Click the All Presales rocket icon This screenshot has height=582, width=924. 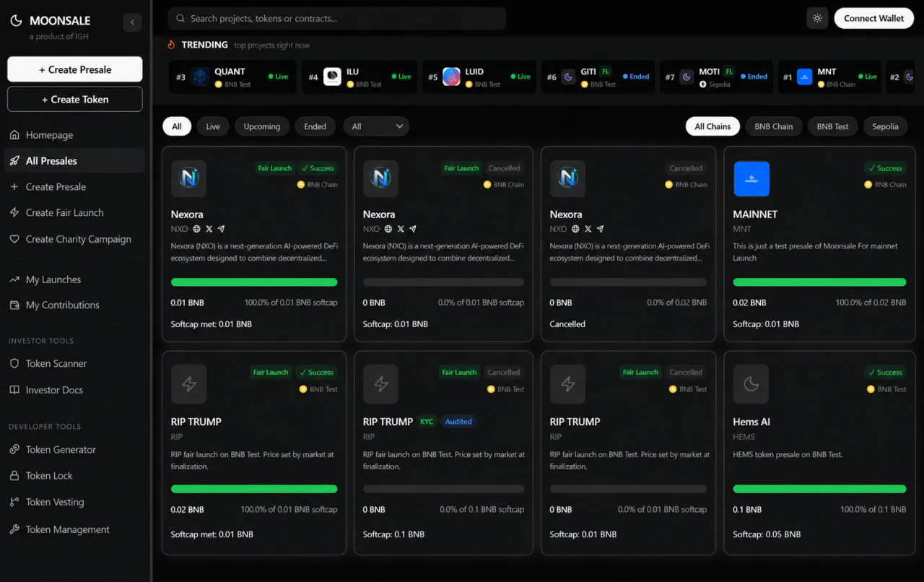[14, 161]
